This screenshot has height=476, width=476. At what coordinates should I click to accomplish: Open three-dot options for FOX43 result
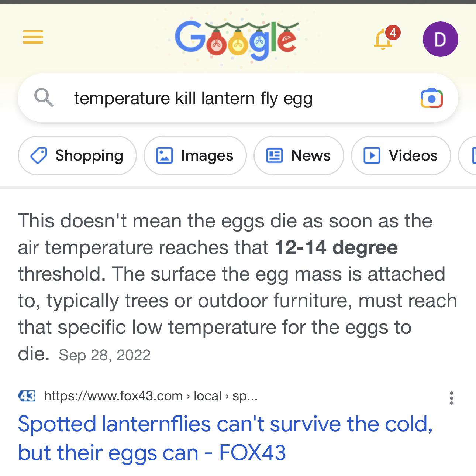click(x=451, y=398)
